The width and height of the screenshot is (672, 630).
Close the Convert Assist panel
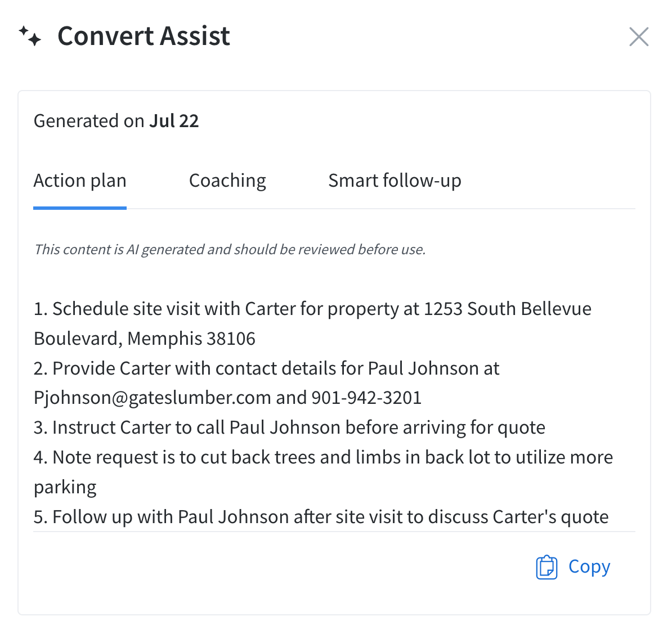click(639, 37)
